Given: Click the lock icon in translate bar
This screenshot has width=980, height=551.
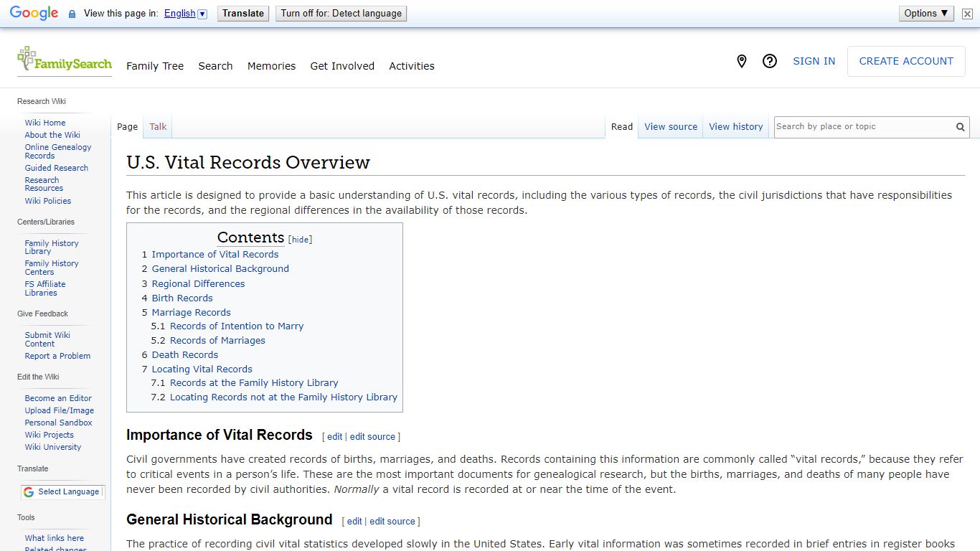Looking at the screenshot, I should 72,14.
